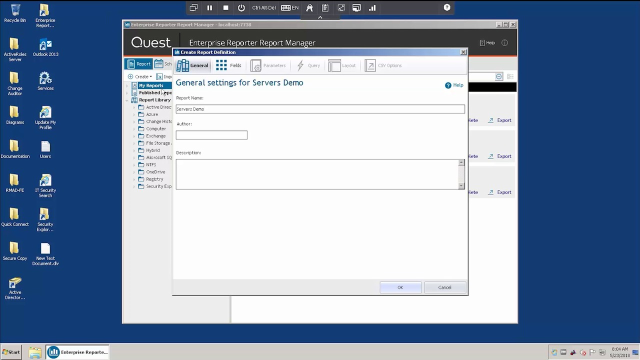Viewport: 640px width, 360px height.
Task: Click the stop icon in remote toolbar
Action: pos(225,8)
